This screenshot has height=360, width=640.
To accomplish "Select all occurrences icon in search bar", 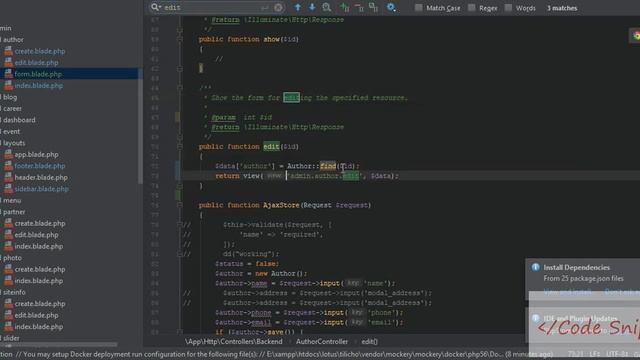I will pyautogui.click(x=373, y=7).
